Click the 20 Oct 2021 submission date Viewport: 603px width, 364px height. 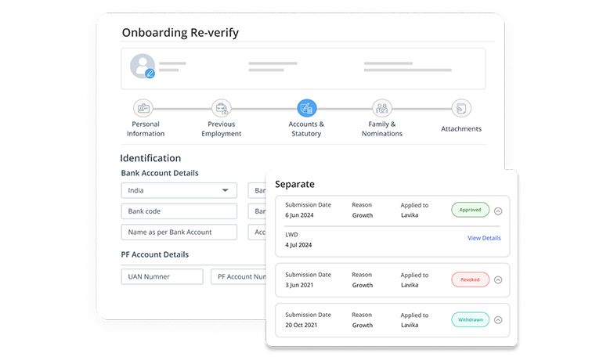(x=301, y=325)
